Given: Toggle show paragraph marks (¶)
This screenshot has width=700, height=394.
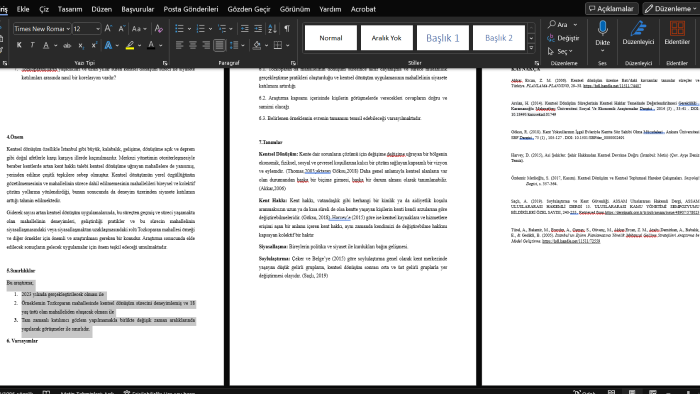Looking at the screenshot, I should 287,29.
